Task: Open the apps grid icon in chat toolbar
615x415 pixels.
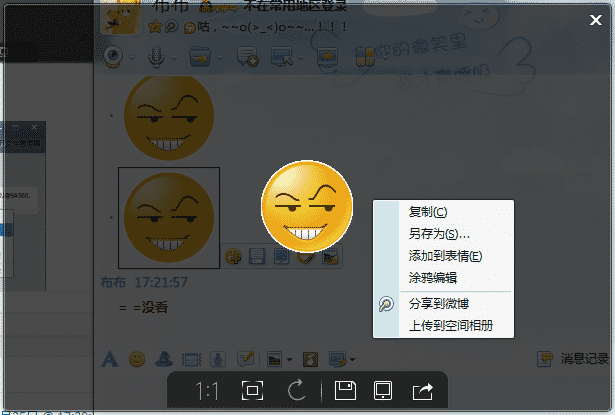Action: (365, 59)
